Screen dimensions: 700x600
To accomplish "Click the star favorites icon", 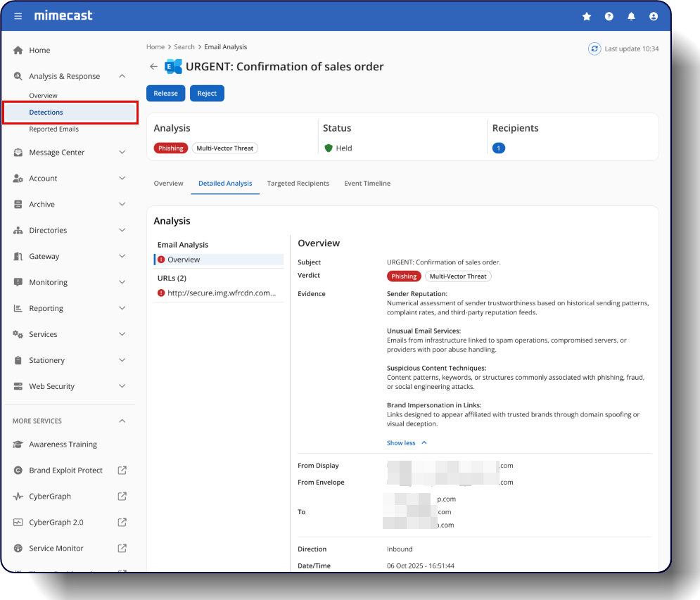I will [587, 16].
